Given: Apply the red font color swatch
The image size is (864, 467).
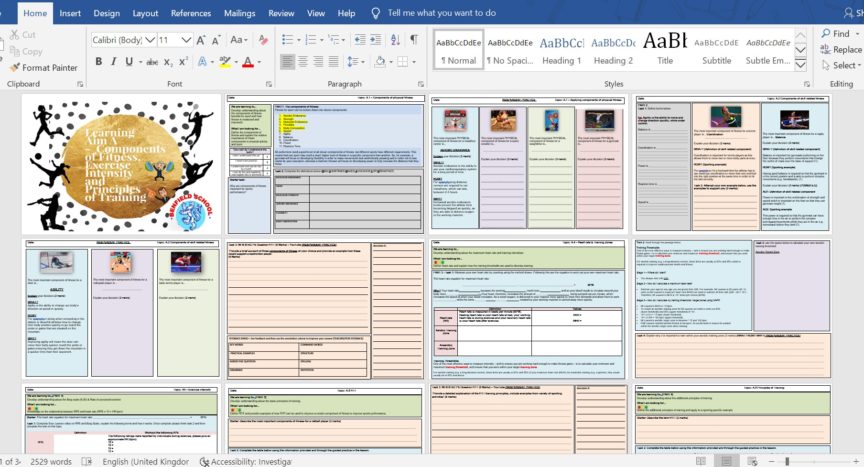Looking at the screenshot, I should pyautogui.click(x=247, y=62).
